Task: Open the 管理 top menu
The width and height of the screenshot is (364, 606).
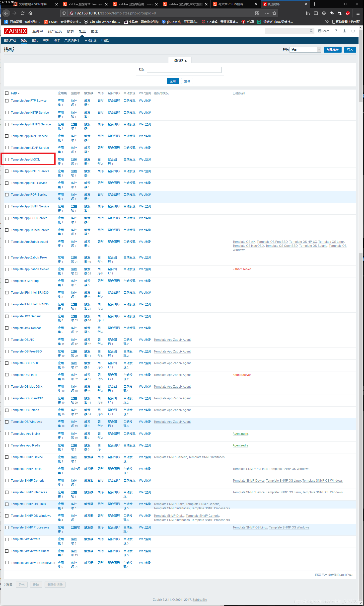Action: (94, 31)
